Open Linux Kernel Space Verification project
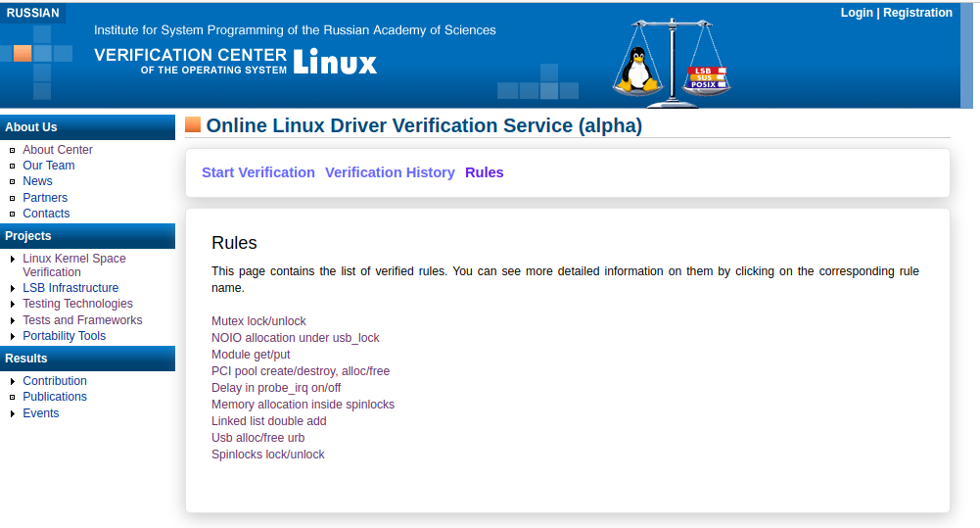 [x=73, y=265]
